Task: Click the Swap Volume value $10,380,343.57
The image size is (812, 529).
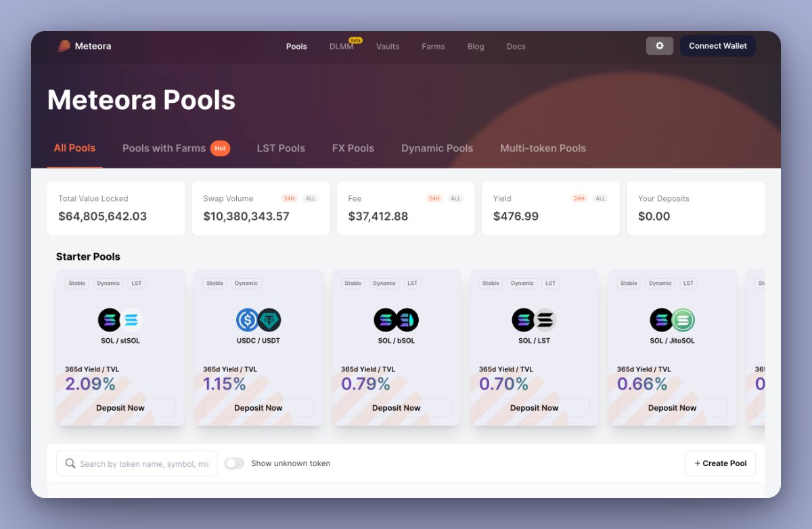Action: pyautogui.click(x=246, y=216)
